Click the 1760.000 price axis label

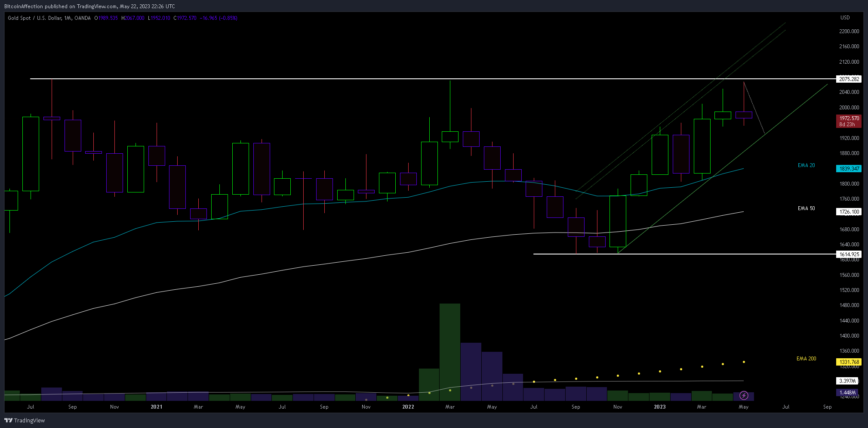(849, 199)
